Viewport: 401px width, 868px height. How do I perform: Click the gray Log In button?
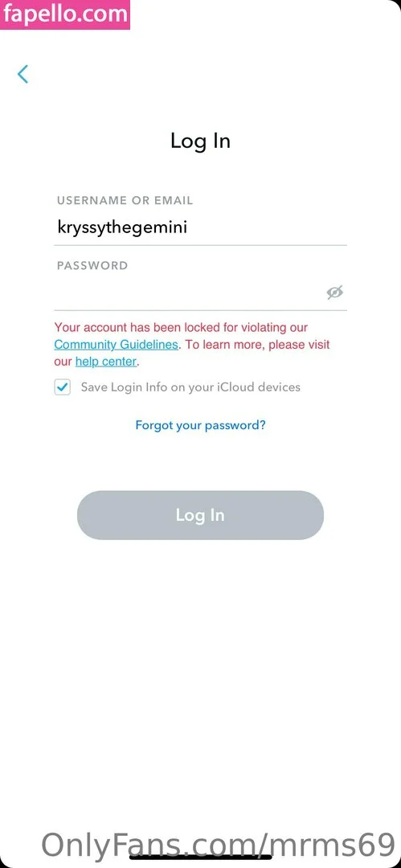click(x=201, y=515)
